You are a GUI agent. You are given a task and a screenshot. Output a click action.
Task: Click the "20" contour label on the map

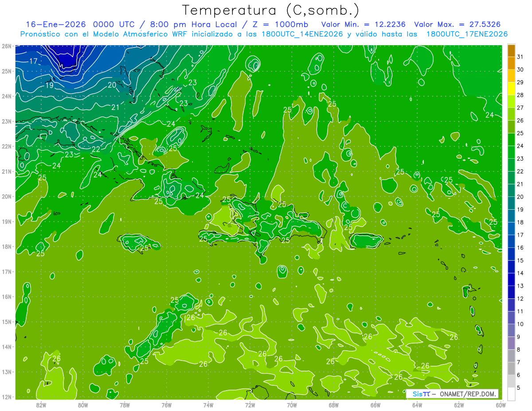pos(112,85)
